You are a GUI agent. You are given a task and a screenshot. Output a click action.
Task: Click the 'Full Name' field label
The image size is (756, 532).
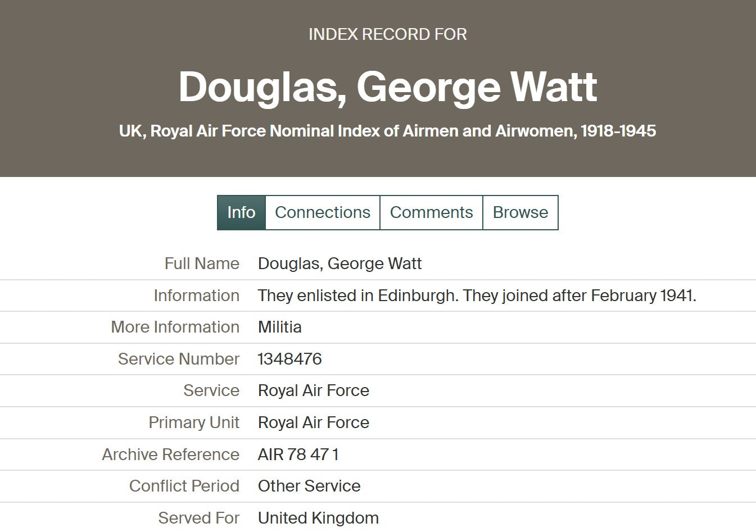(202, 263)
